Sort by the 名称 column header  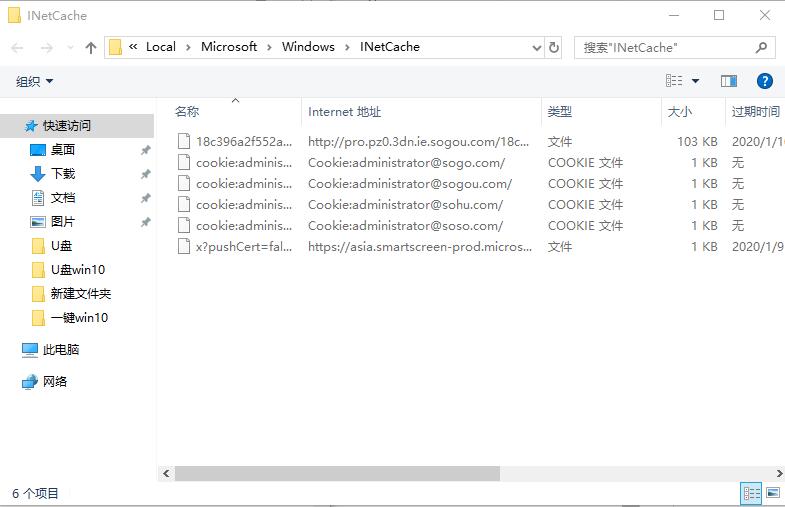tap(187, 112)
